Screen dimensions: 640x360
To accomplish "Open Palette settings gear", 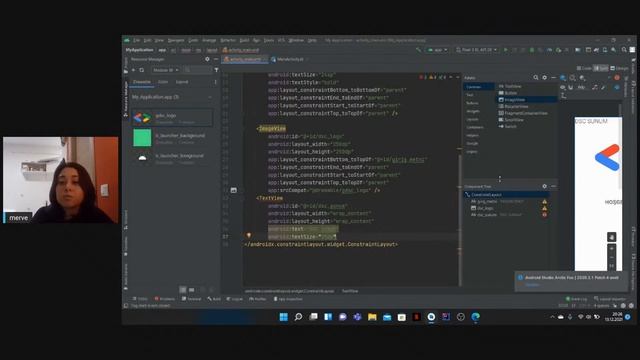I will click(544, 78).
